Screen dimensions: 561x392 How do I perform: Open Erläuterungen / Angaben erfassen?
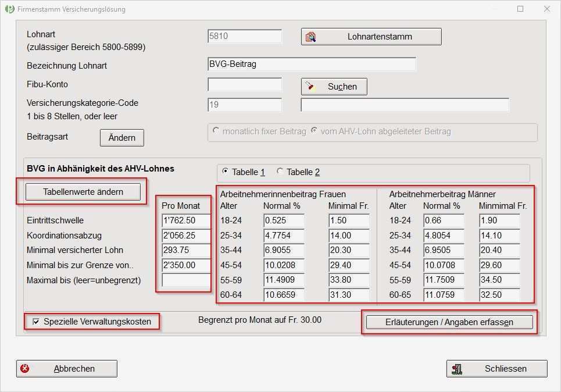(449, 322)
